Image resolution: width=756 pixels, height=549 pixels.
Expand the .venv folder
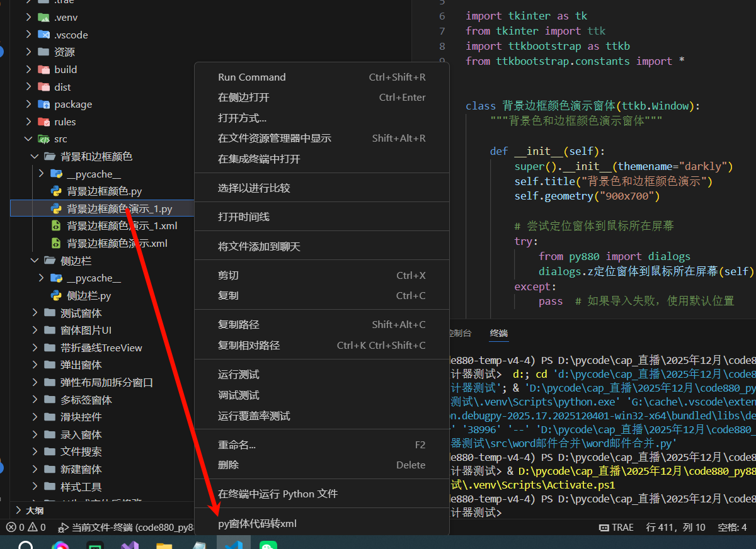(x=28, y=17)
